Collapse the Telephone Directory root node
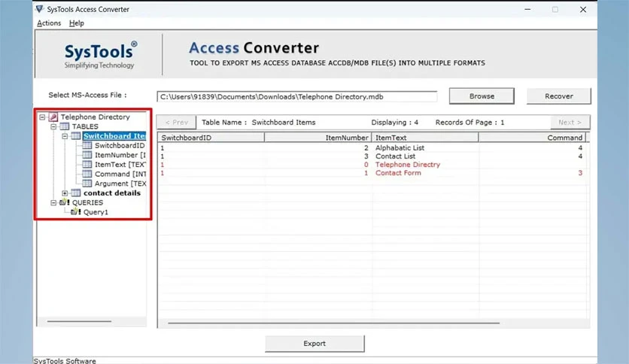 click(42, 117)
